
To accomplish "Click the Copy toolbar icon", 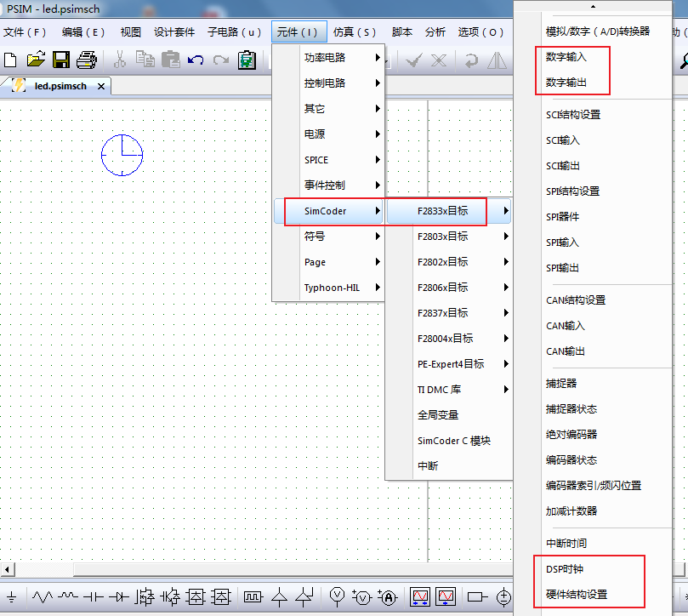I will [x=145, y=60].
